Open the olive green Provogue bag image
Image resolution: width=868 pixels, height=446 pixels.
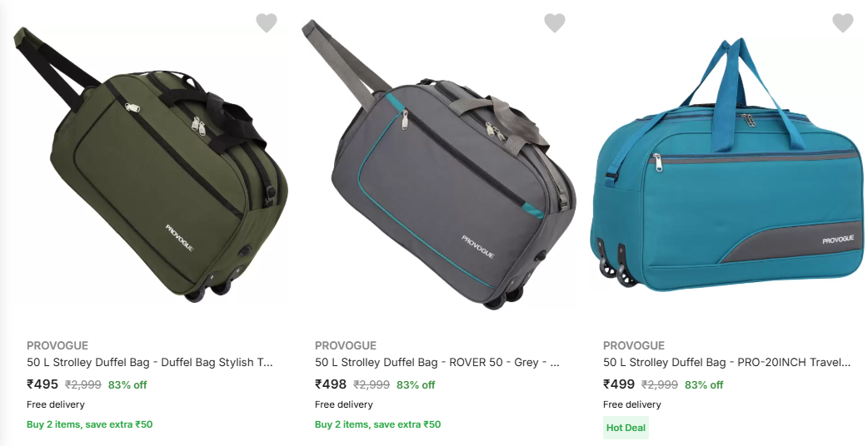151,164
